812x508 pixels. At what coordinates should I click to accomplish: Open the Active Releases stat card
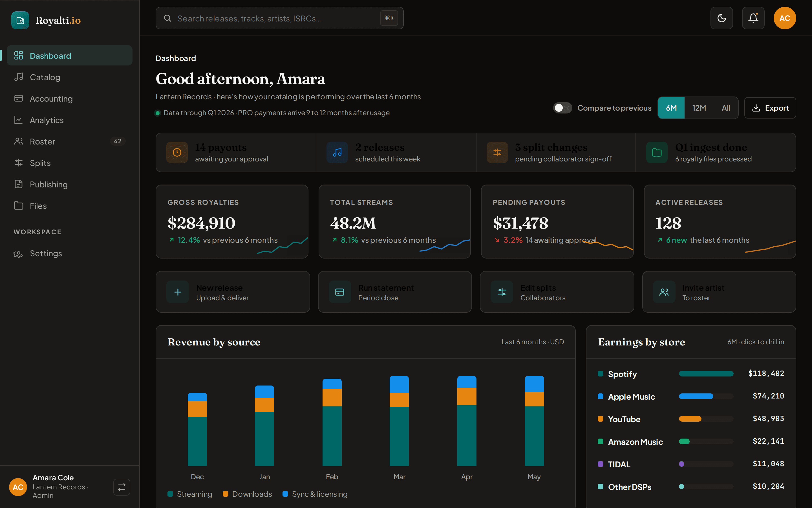[x=720, y=222]
